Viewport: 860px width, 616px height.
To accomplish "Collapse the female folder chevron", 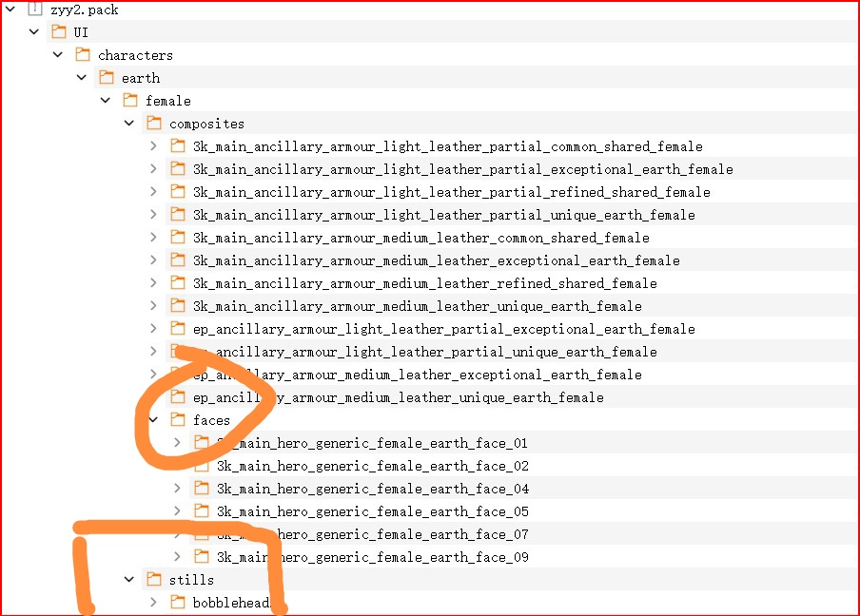I will [x=106, y=101].
